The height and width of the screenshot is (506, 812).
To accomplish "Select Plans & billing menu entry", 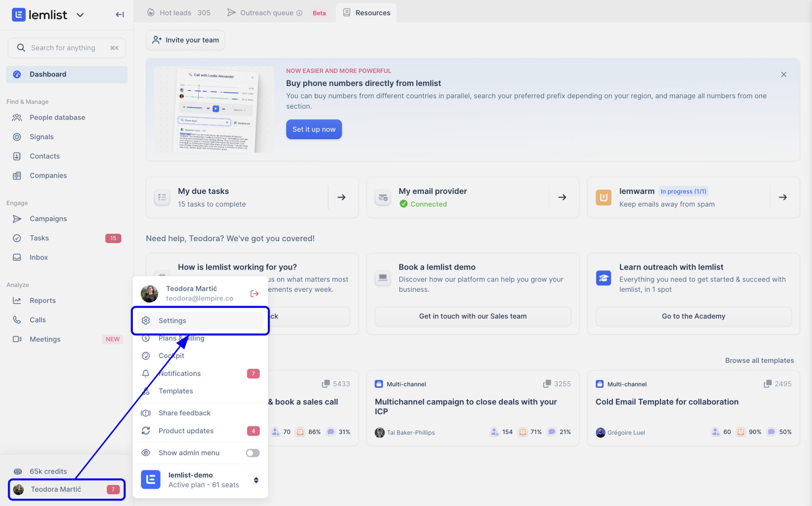I will 200,338.
